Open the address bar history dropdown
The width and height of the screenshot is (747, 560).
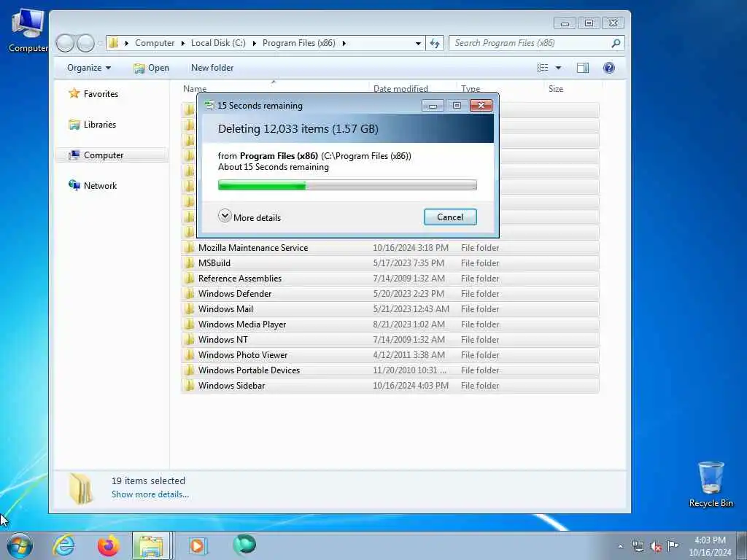418,43
